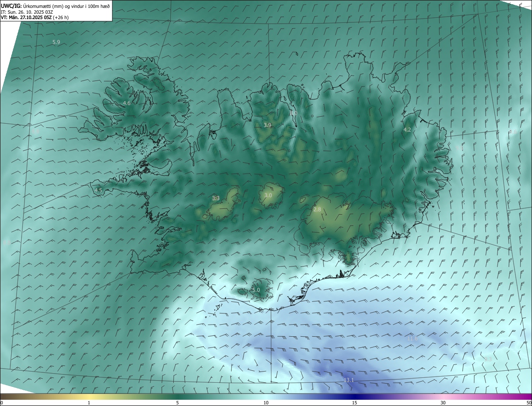Click the '5' tick on the color scale

pyautogui.click(x=177, y=403)
